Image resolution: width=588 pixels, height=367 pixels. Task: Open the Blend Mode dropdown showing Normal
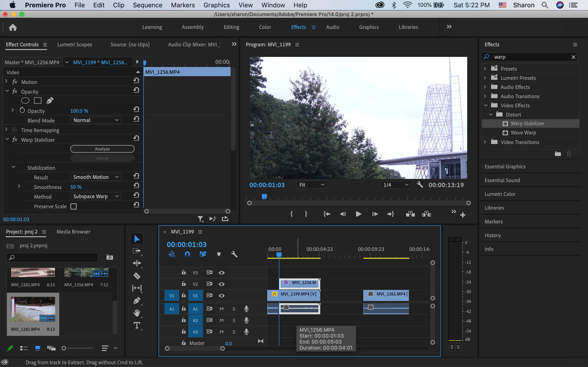pyautogui.click(x=96, y=120)
